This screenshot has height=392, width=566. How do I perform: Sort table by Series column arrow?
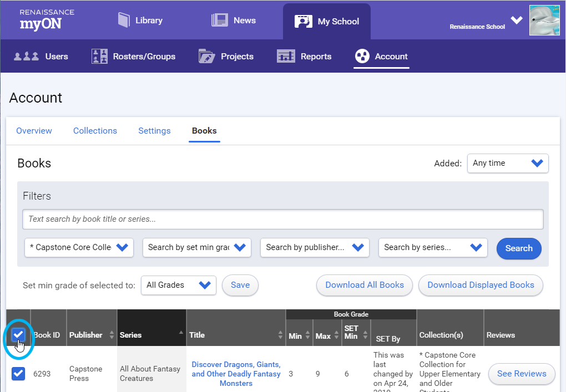point(181,332)
